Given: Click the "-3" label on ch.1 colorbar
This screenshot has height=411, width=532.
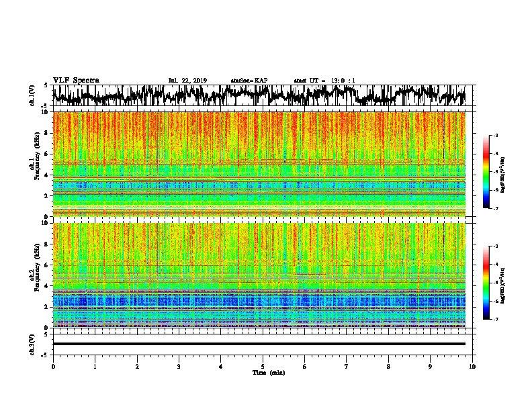Looking at the screenshot, I should click(x=495, y=136).
